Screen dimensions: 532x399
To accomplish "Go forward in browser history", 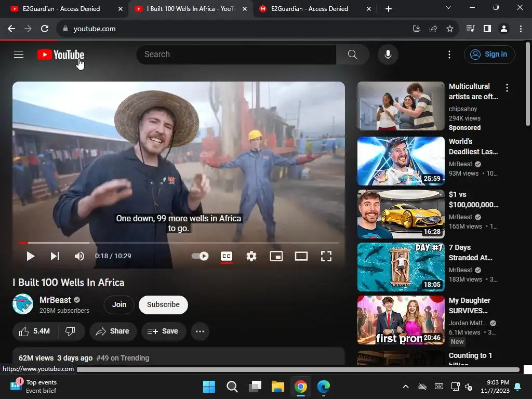I will point(28,29).
